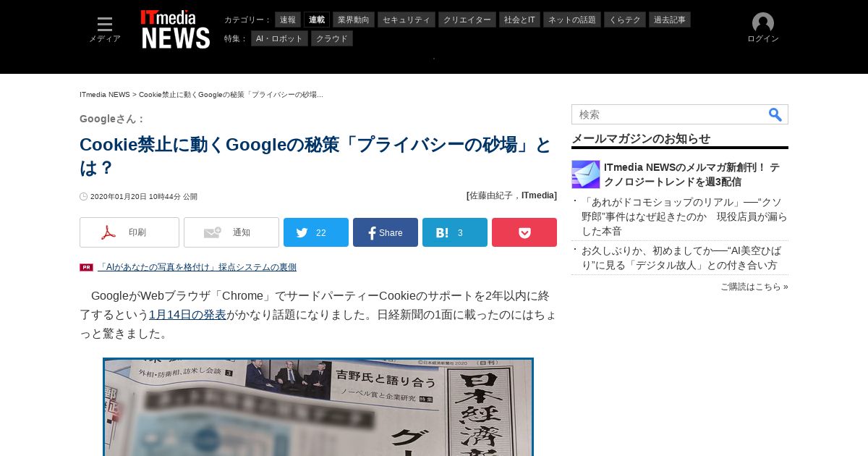Screen dimensions: 868x456
Task: Open the メディア hamburger menu
Action: pyautogui.click(x=105, y=30)
